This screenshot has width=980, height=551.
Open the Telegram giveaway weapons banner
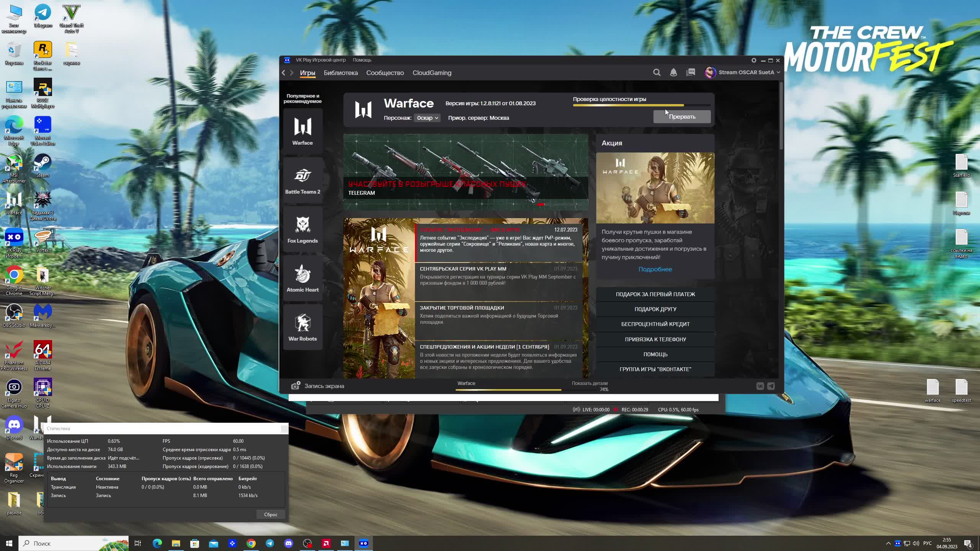coord(465,171)
